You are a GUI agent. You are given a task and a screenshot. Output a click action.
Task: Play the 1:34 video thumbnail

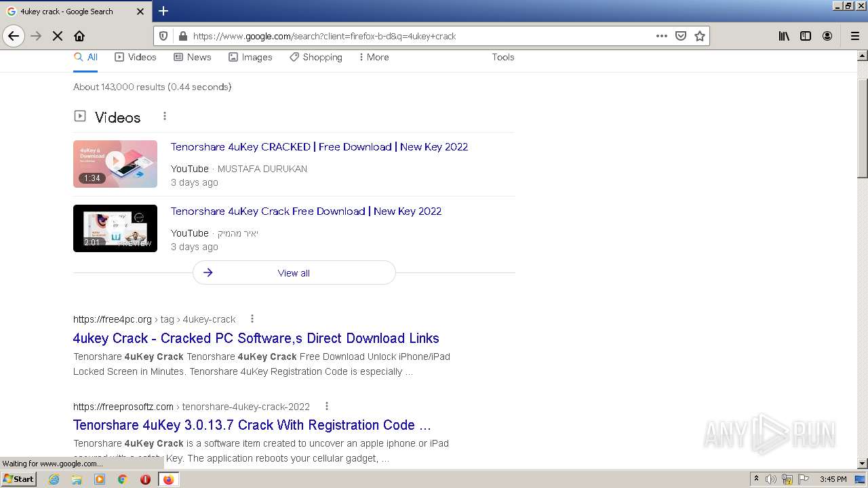coord(115,164)
